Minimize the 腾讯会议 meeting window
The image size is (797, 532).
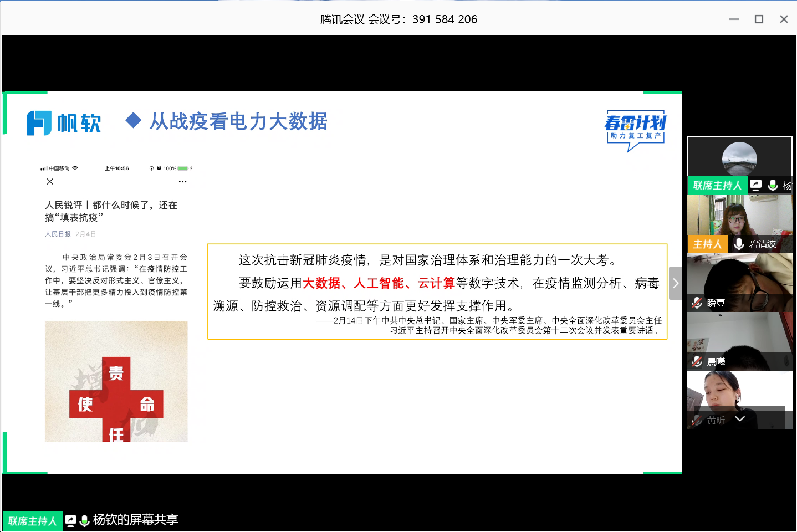734,19
